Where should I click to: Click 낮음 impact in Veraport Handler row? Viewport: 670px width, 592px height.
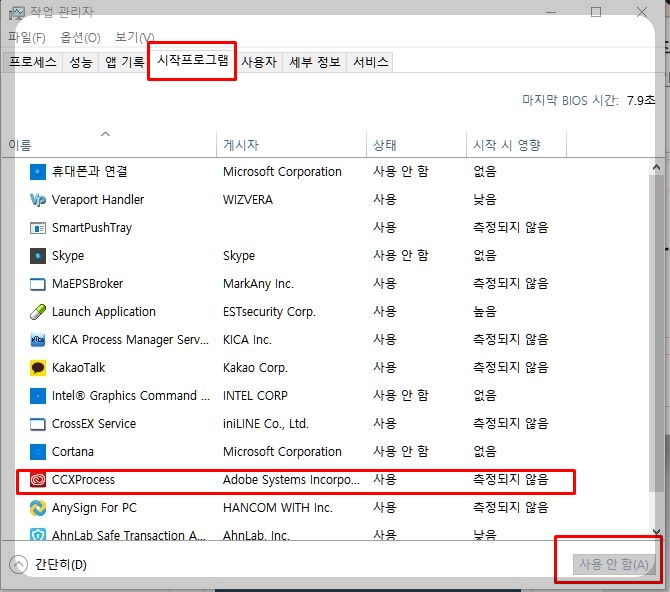click(485, 200)
